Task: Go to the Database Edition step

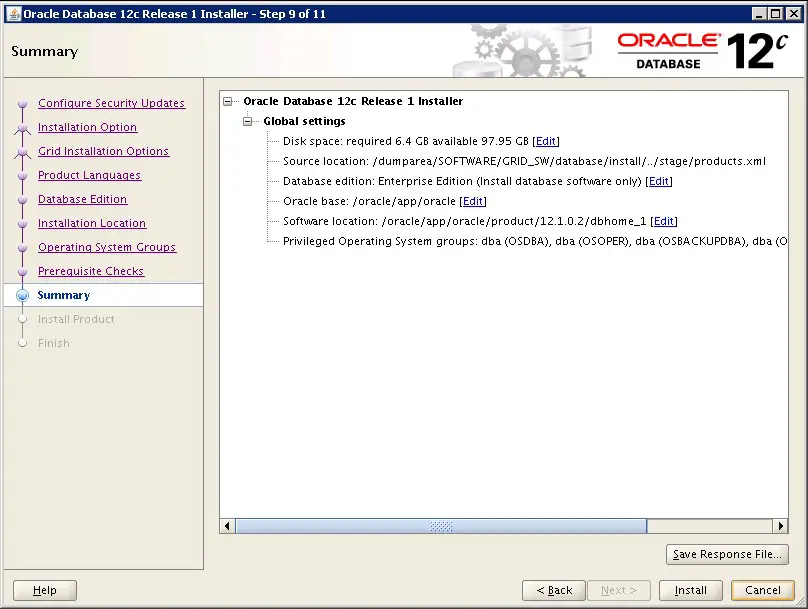Action: (82, 199)
